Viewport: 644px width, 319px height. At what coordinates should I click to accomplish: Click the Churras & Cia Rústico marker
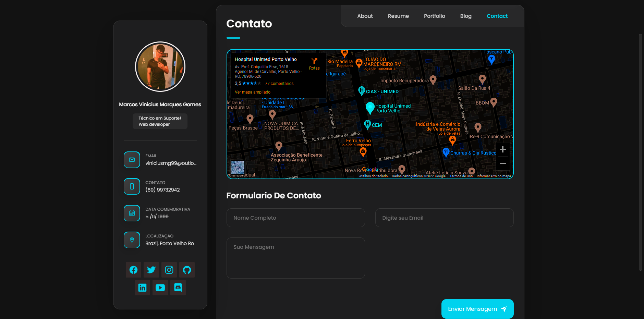point(446,152)
